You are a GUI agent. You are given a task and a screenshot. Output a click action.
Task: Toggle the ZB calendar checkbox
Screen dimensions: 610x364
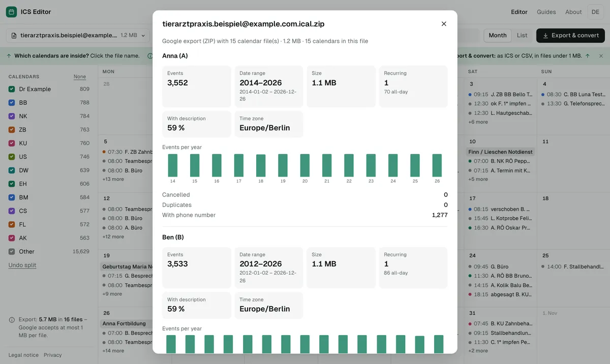pos(12,129)
